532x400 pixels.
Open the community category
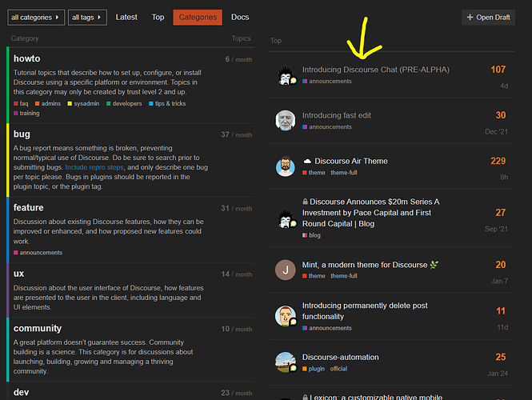coord(38,329)
